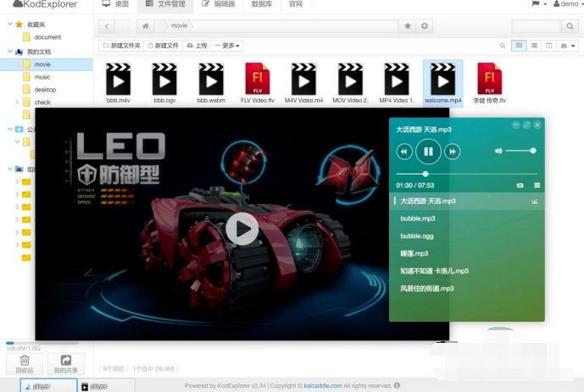This screenshot has height=392, width=584.
Task: Select the desktop folder in tree
Action: [45, 90]
